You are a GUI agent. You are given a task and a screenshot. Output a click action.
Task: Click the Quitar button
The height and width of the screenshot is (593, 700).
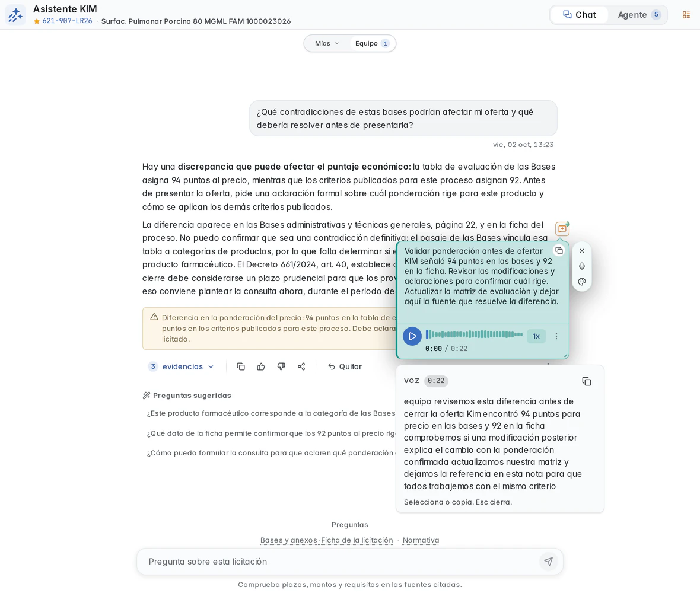click(345, 366)
